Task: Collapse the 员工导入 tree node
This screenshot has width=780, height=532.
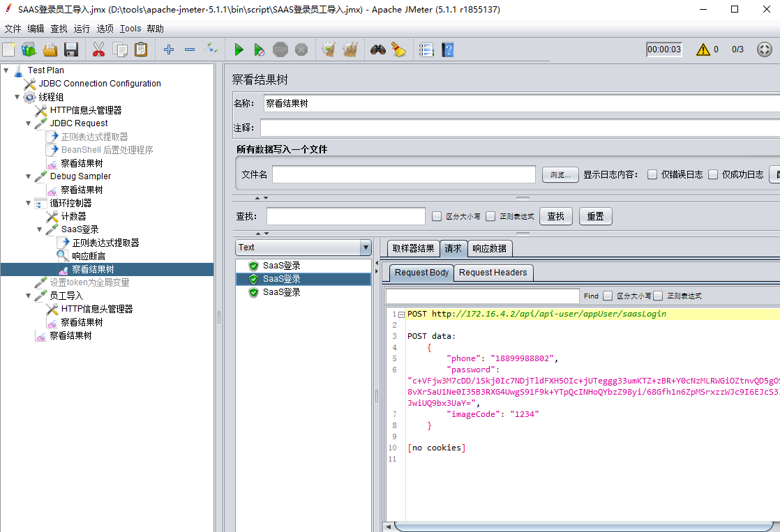Action: point(29,296)
